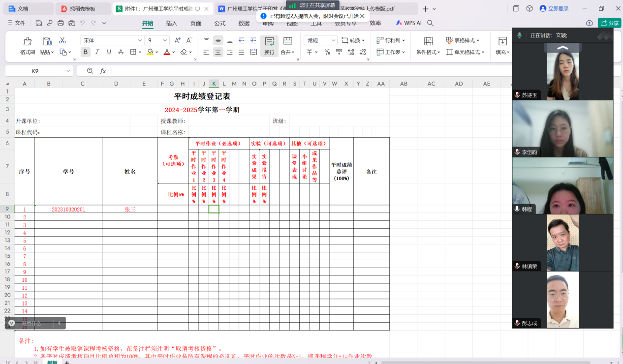Click the insert function fx icon

click(x=103, y=71)
